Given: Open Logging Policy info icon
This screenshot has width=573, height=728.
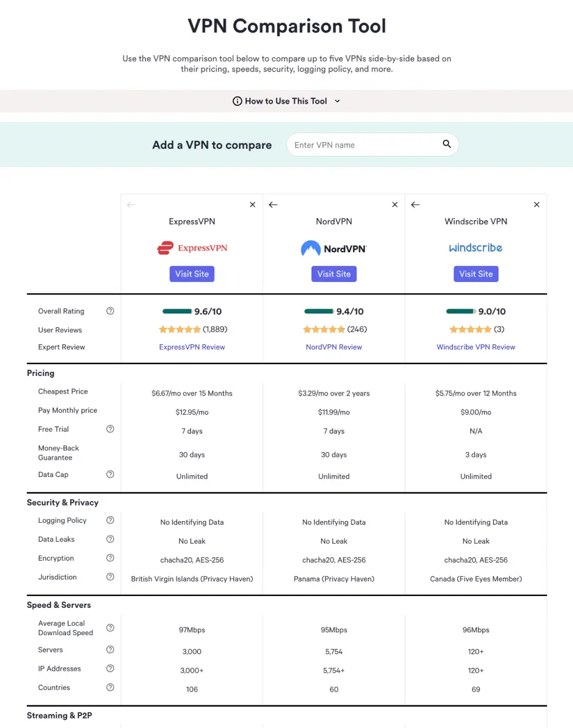Looking at the screenshot, I should tap(110, 520).
